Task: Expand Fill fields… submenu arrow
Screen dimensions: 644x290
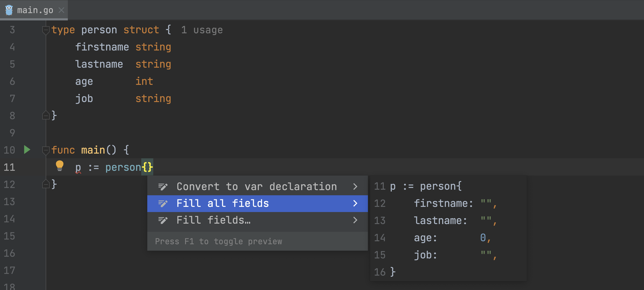Action: pyautogui.click(x=355, y=220)
